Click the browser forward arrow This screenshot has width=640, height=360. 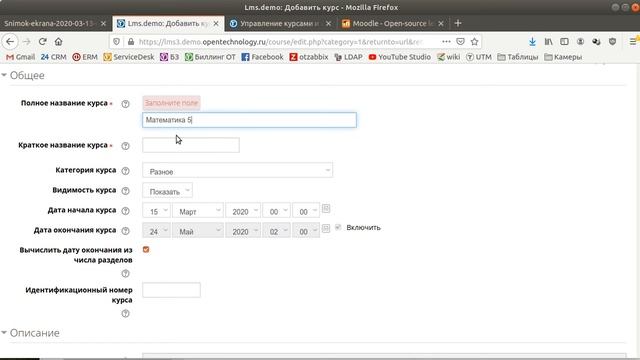tap(27, 42)
